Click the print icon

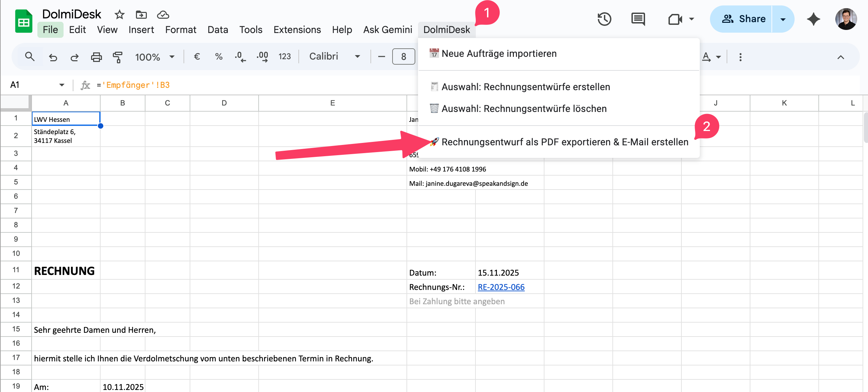click(x=97, y=57)
